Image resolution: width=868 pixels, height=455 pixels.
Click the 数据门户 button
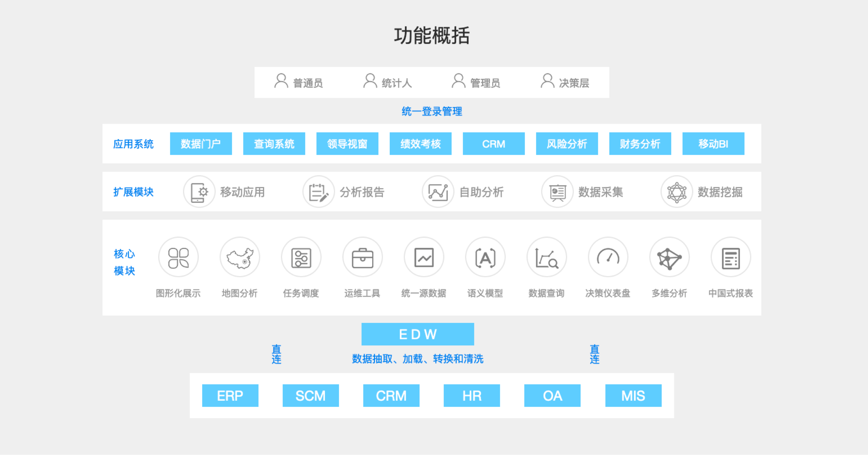point(201,144)
